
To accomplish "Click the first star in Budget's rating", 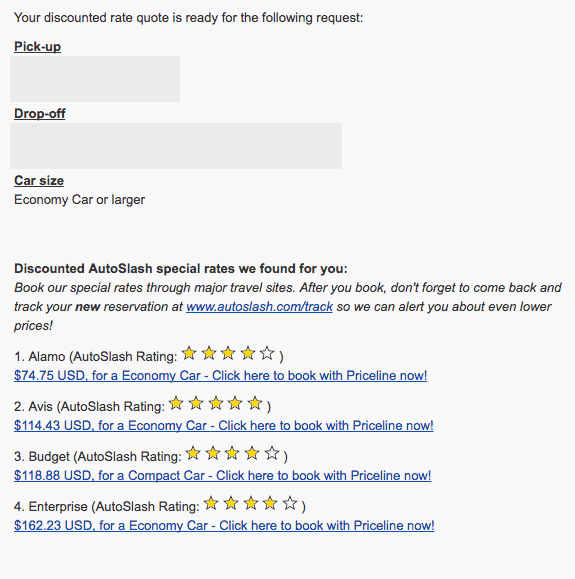I will pos(193,453).
